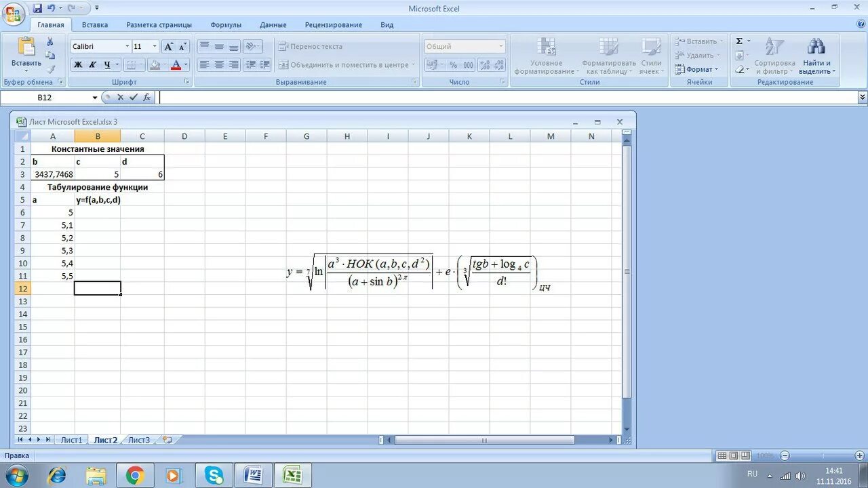
Task: Open the Общий number format dropdown
Action: [x=501, y=47]
